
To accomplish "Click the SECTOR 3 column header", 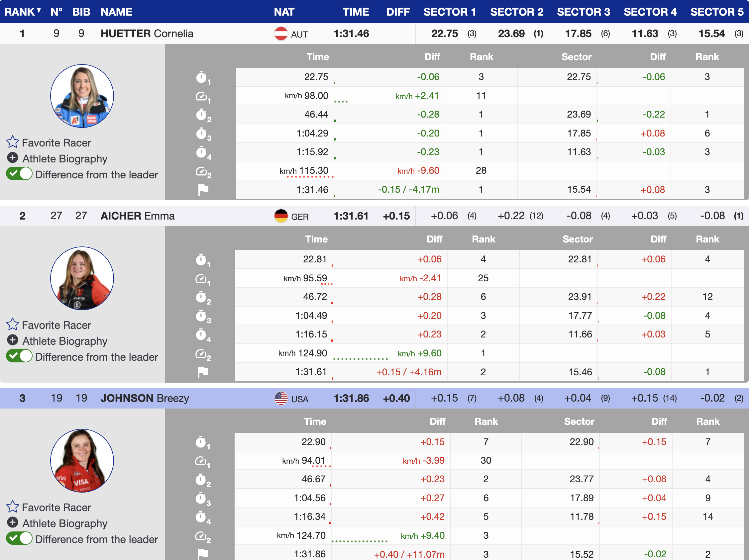I will 583,12.
